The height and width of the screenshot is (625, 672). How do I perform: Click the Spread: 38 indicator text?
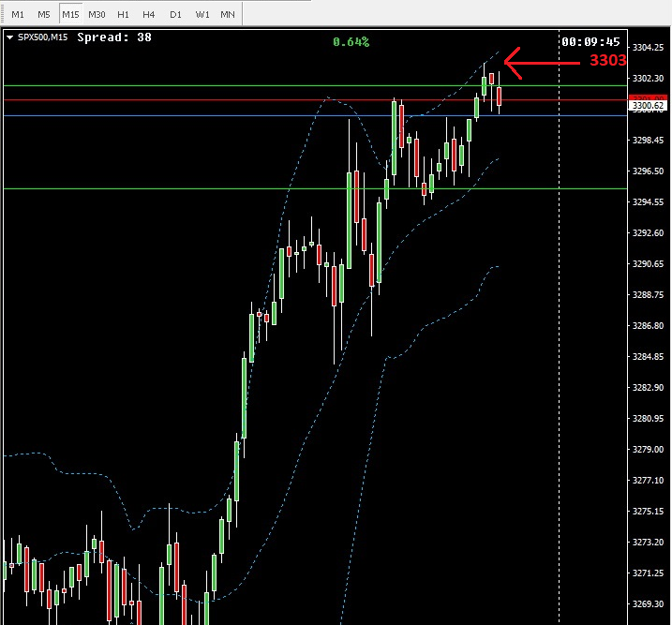coord(114,37)
